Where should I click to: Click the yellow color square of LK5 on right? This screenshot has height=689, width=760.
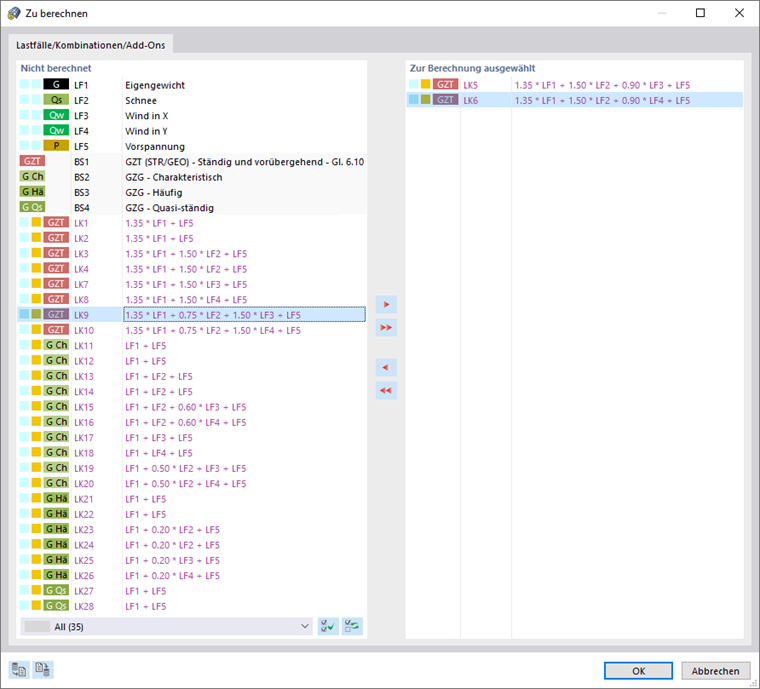click(x=426, y=84)
